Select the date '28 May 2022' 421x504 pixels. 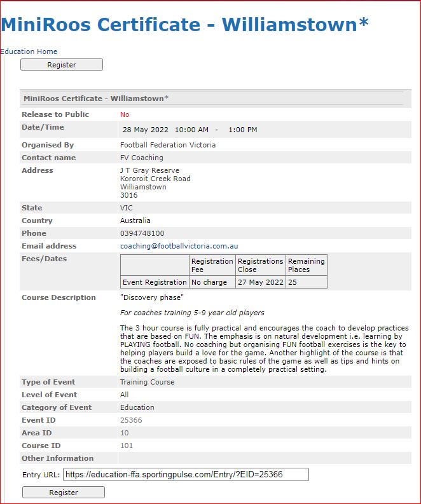tap(146, 130)
